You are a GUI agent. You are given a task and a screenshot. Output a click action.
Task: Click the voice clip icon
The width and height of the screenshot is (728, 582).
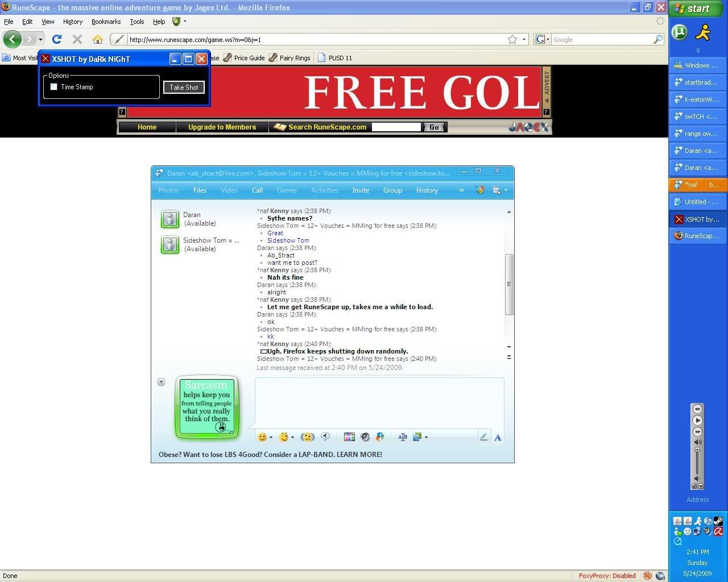click(x=325, y=437)
